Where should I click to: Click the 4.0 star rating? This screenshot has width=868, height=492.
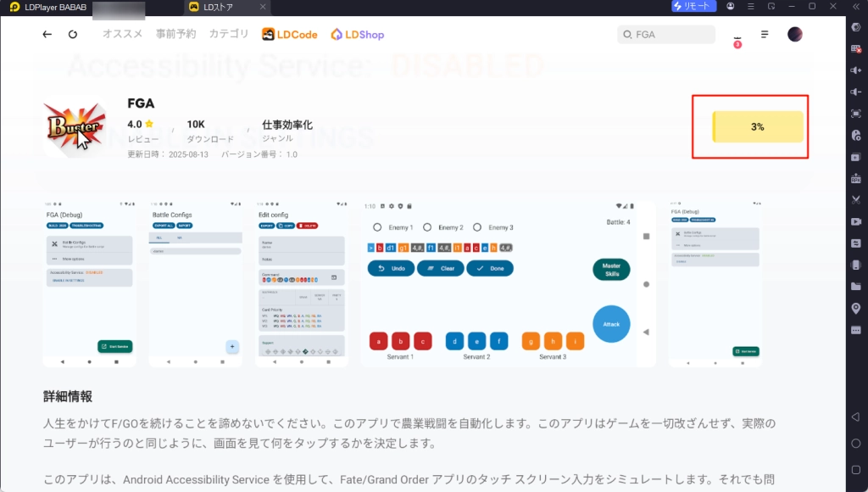point(141,124)
